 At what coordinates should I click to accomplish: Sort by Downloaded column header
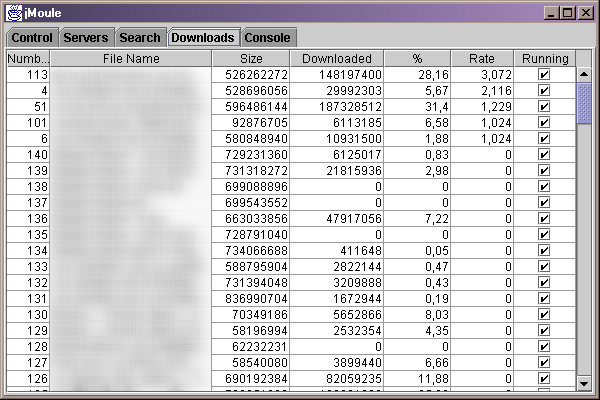[337, 59]
